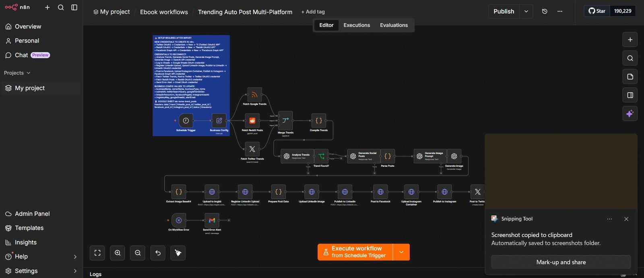Expand the Settings menu
This screenshot has height=278, width=644.
click(41, 271)
